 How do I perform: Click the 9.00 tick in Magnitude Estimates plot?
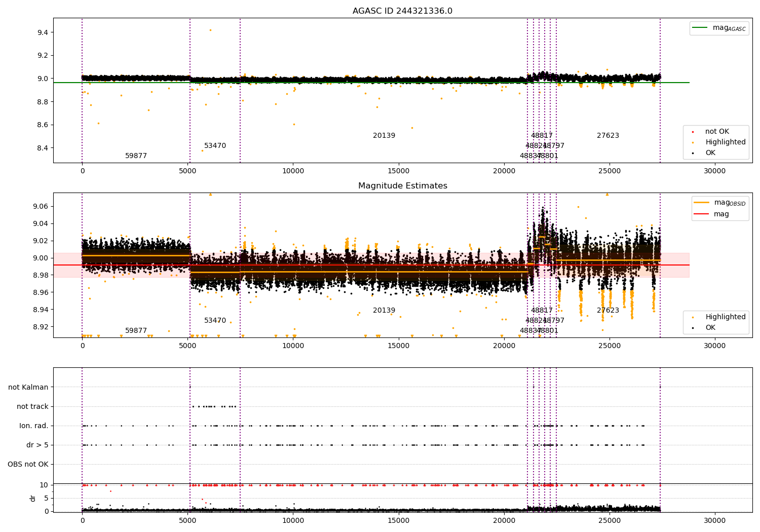[41, 258]
